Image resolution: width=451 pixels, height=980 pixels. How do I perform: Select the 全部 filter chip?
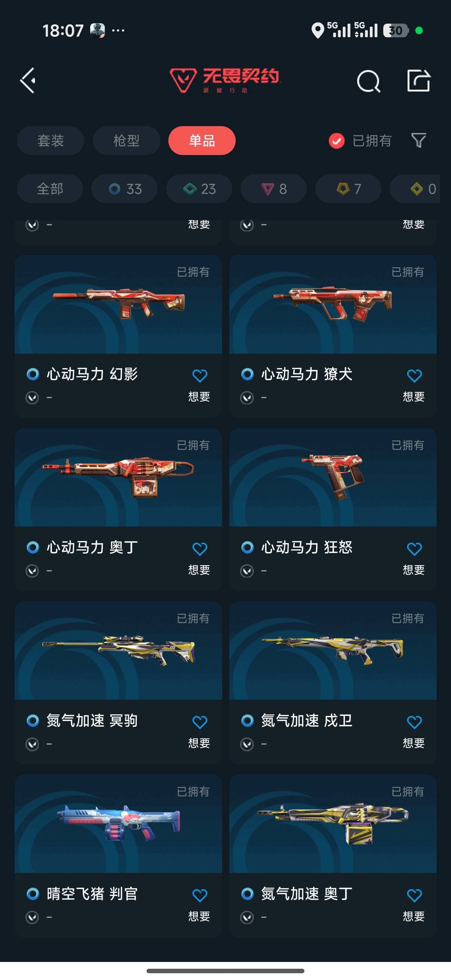(50, 189)
